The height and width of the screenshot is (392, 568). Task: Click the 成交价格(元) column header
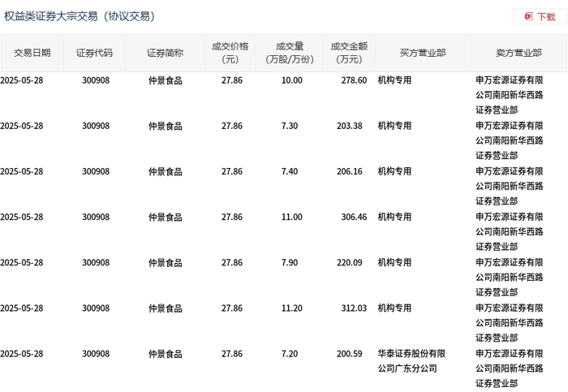230,53
